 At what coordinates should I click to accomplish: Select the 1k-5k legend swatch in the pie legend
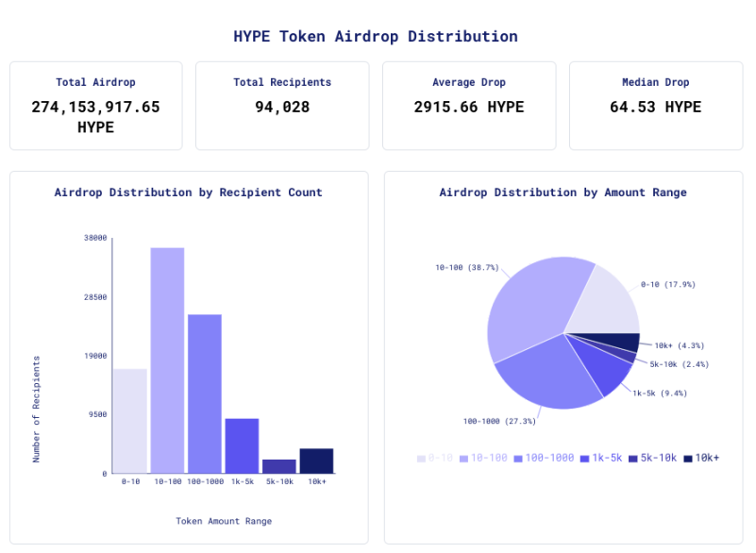tap(584, 458)
